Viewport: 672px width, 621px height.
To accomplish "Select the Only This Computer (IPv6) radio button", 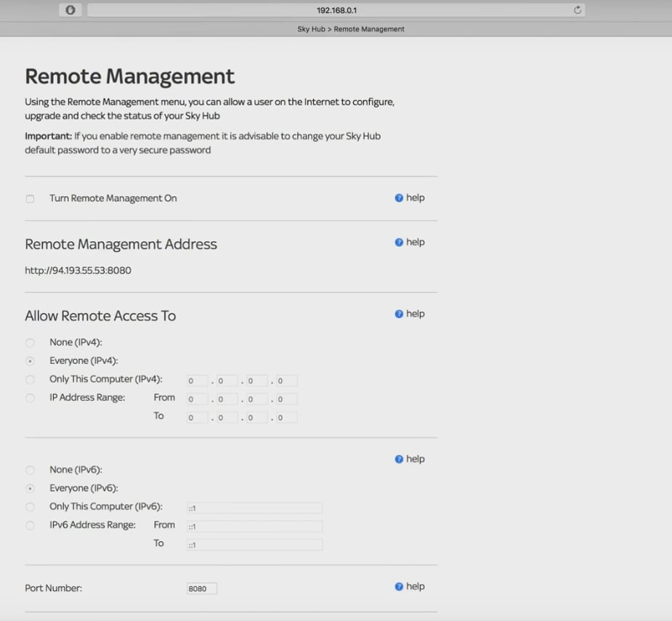I will (x=30, y=507).
